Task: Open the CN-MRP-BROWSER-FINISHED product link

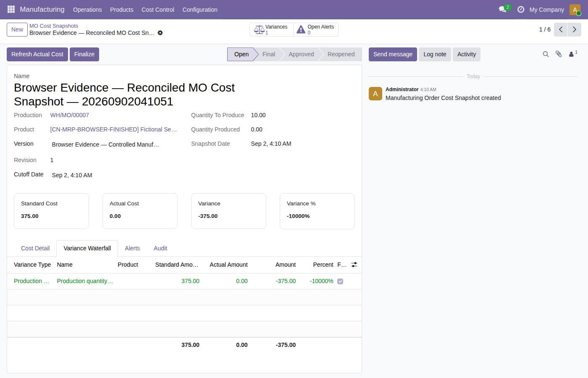Action: coord(113,129)
